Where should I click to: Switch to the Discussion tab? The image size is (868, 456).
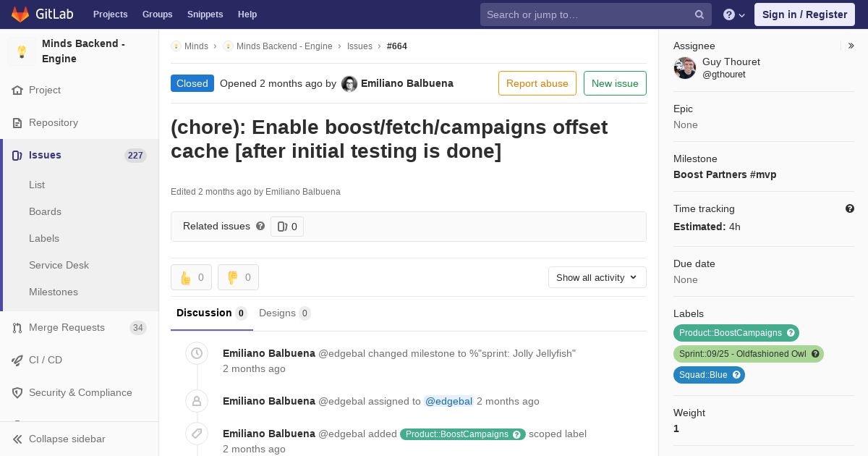pyautogui.click(x=212, y=313)
